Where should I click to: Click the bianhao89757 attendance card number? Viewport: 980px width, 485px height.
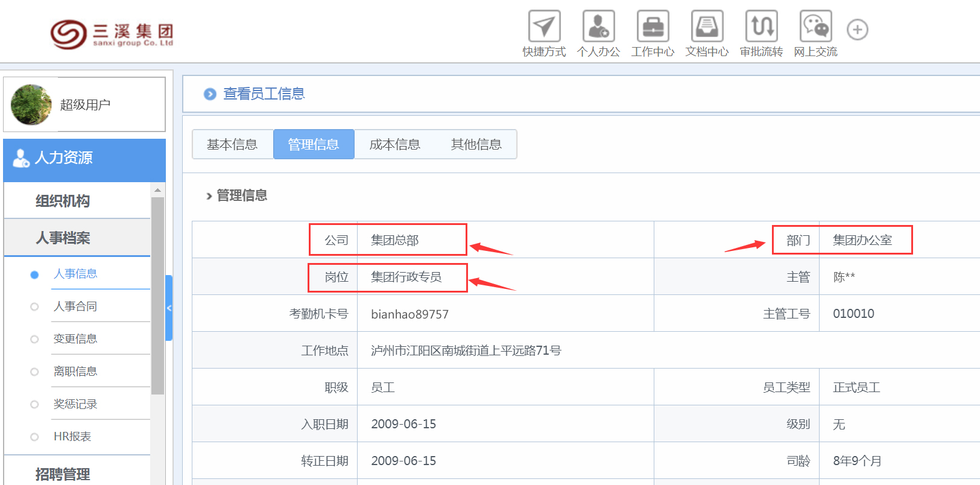point(410,314)
